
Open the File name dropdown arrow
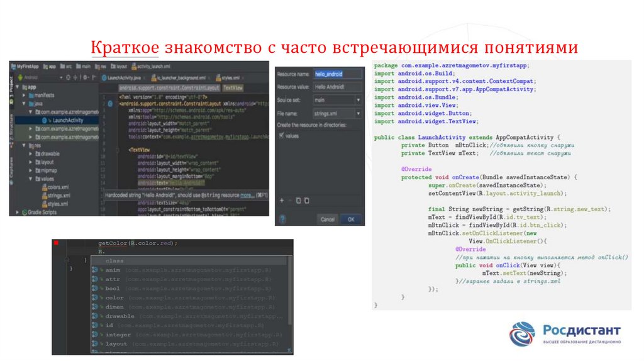[358, 114]
